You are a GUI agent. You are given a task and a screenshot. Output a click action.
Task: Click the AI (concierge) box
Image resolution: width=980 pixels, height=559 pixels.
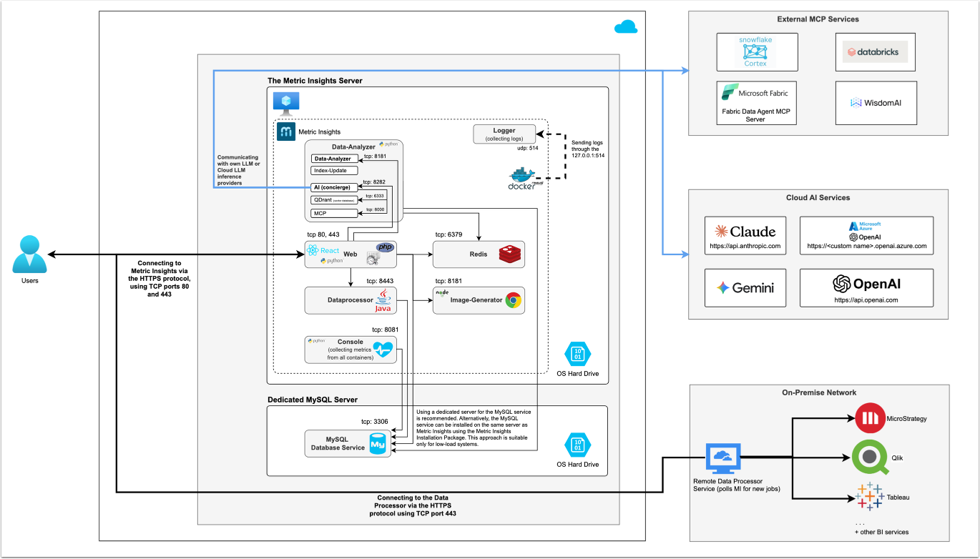pyautogui.click(x=333, y=187)
